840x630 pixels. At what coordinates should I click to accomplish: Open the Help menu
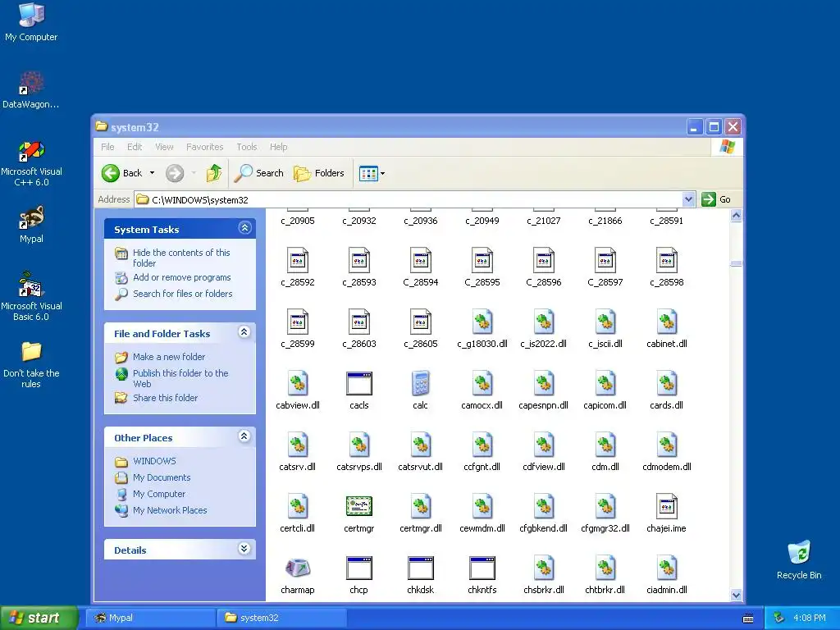coord(279,147)
